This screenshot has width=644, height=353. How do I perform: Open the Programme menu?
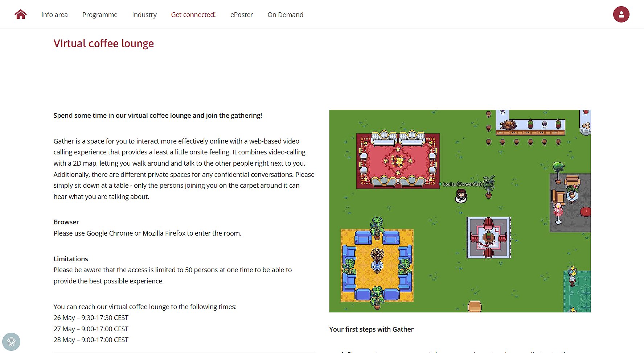point(100,14)
